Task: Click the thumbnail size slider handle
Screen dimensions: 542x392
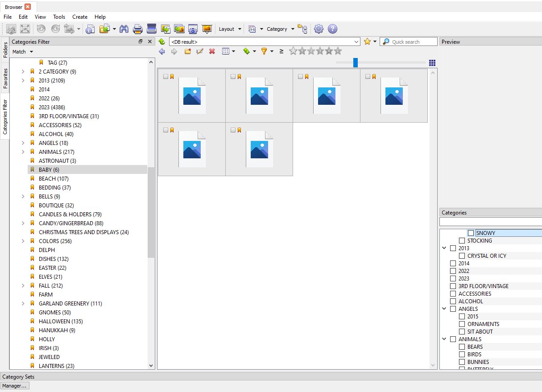Action: pos(356,62)
